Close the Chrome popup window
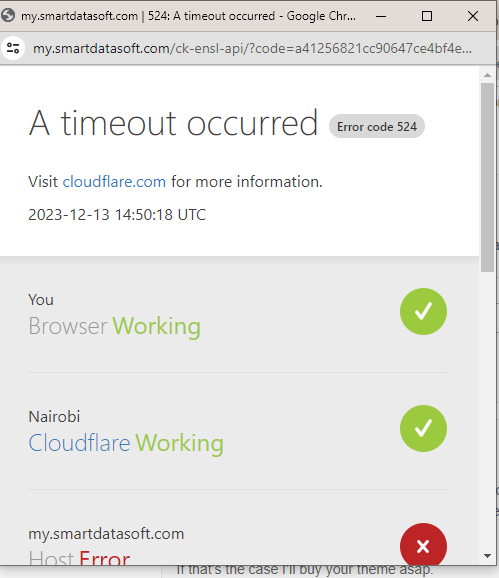Screen dimensions: 499x578 (x=473, y=16)
